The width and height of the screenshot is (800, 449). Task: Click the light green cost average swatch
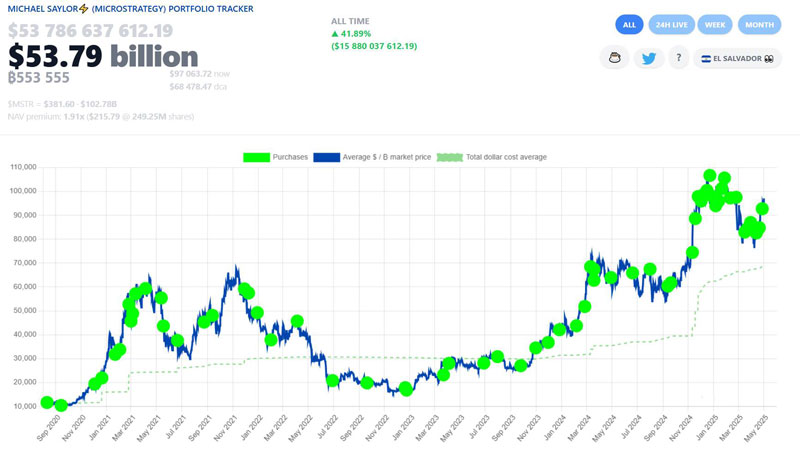450,157
